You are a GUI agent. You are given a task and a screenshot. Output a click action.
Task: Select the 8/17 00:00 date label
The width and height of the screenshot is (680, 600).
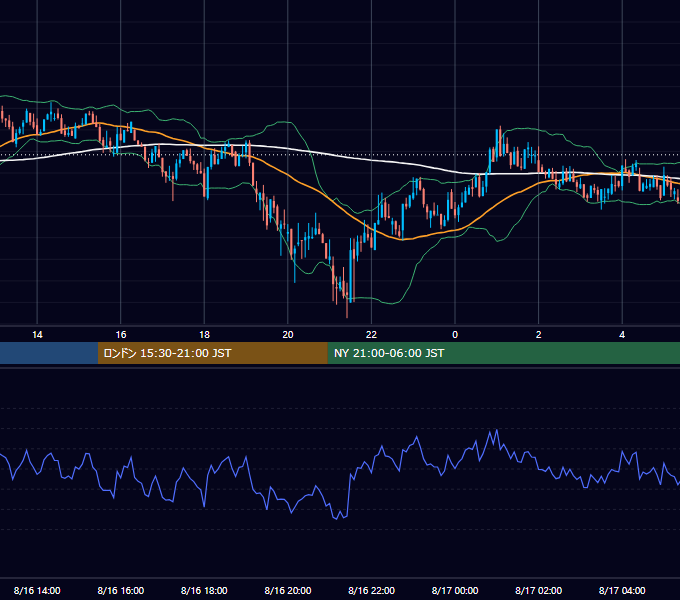coord(455,590)
